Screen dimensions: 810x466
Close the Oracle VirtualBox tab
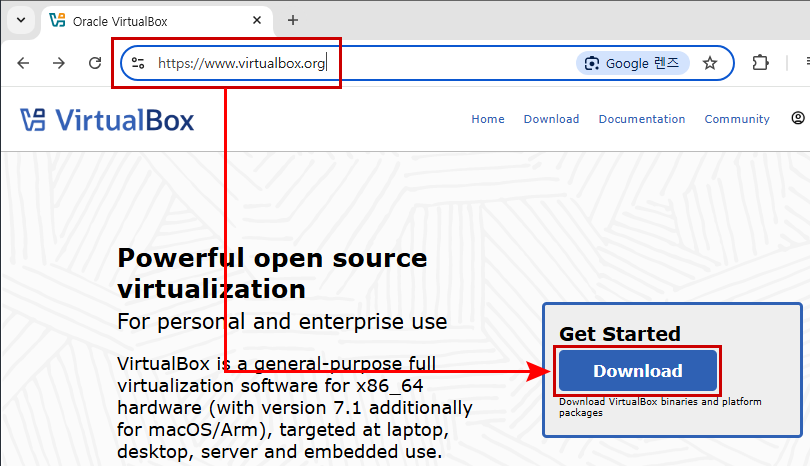click(x=257, y=20)
